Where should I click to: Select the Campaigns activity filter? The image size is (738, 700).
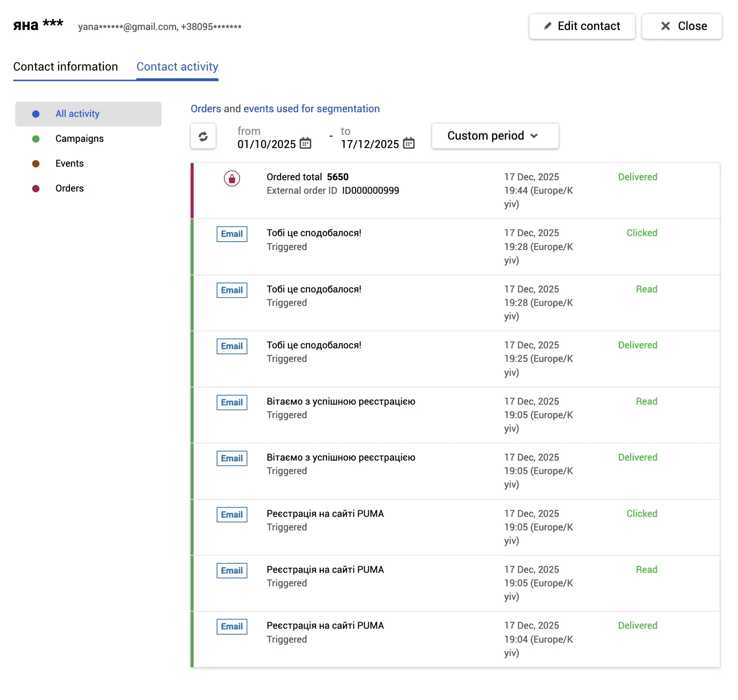[79, 139]
